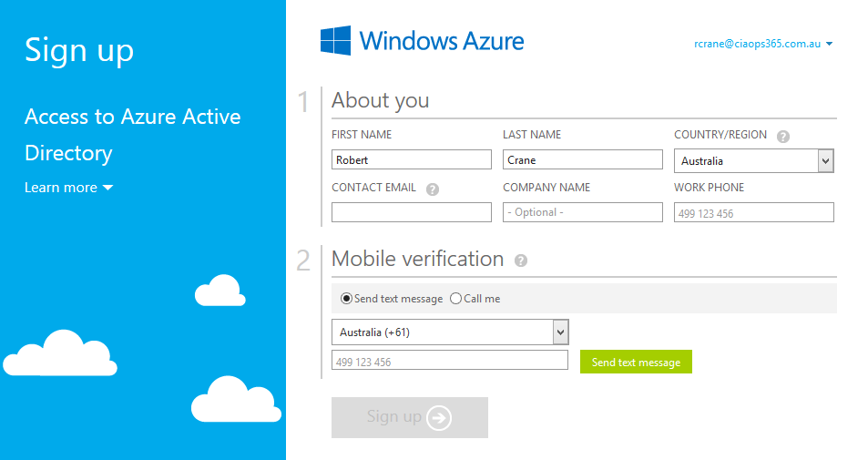868x460 pixels.
Task: Click the Last Name field containing Crane
Action: [x=582, y=160]
